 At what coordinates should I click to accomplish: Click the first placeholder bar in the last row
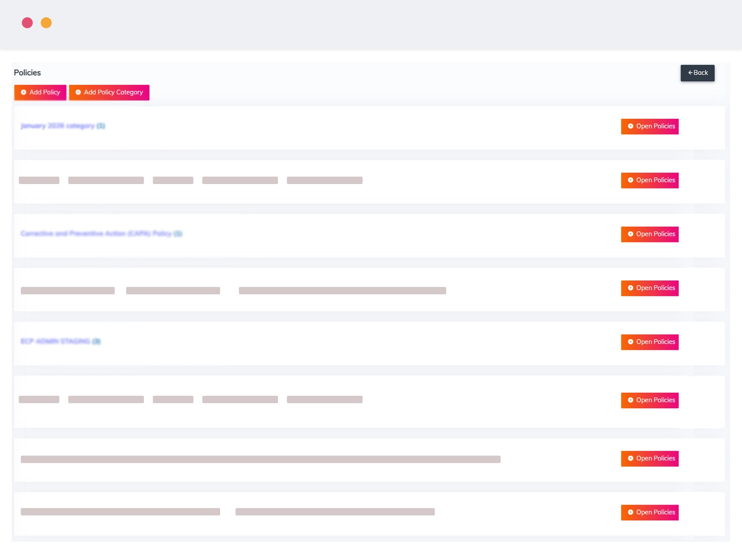tap(120, 512)
